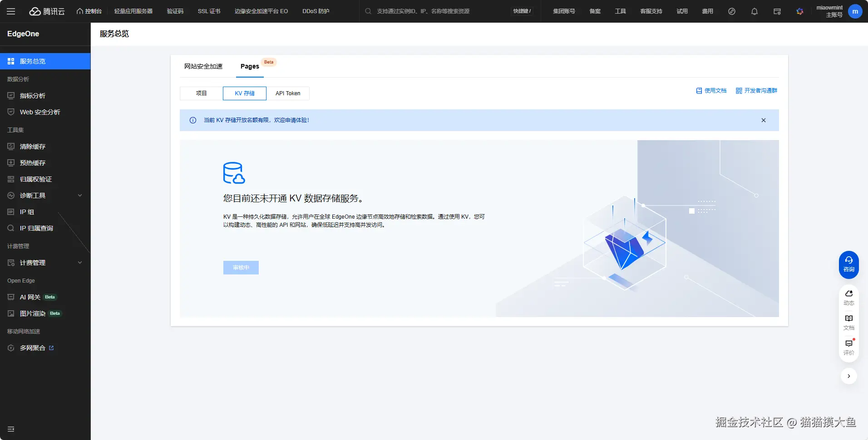868x440 pixels.
Task: Collapse the floating panel arrow button
Action: (x=849, y=376)
